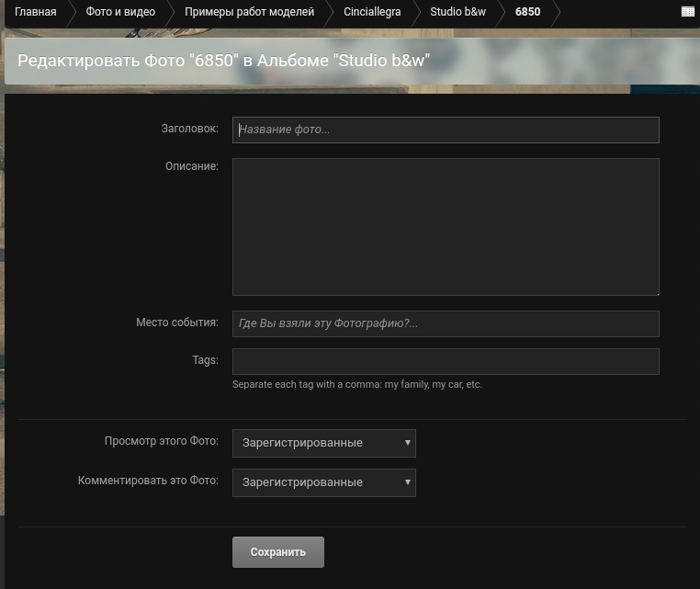Screen dimensions: 700x589
Task: Click inside the Описание text area
Action: click(x=446, y=226)
